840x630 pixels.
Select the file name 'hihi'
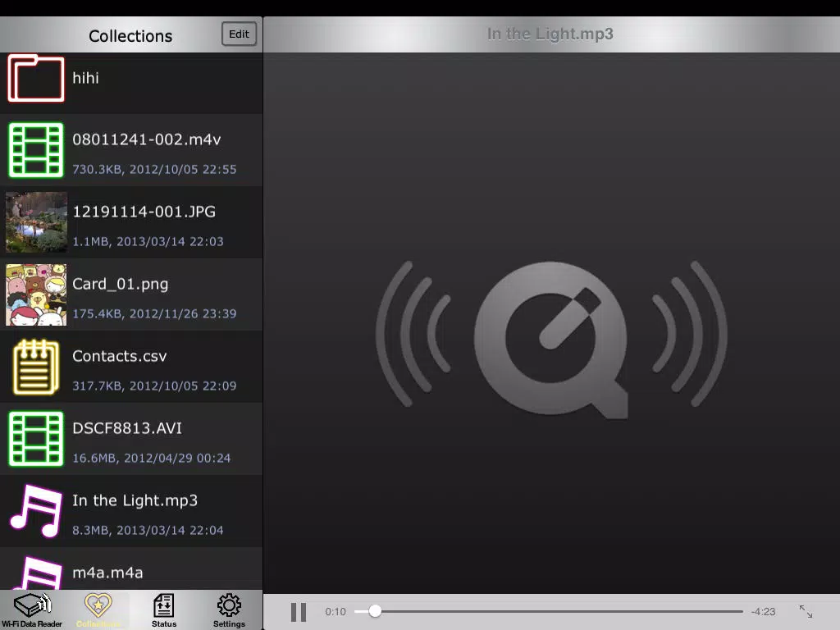click(x=85, y=78)
